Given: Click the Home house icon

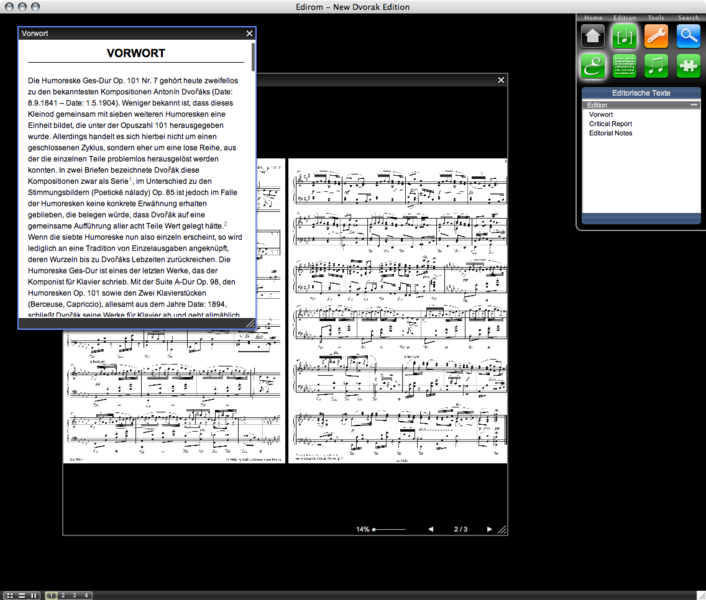Looking at the screenshot, I should [594, 36].
